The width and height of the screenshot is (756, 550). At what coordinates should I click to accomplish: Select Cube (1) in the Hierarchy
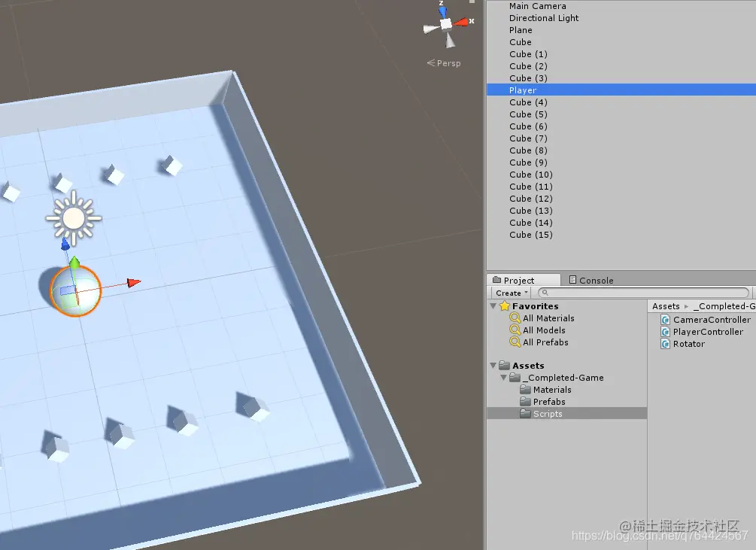point(621,54)
